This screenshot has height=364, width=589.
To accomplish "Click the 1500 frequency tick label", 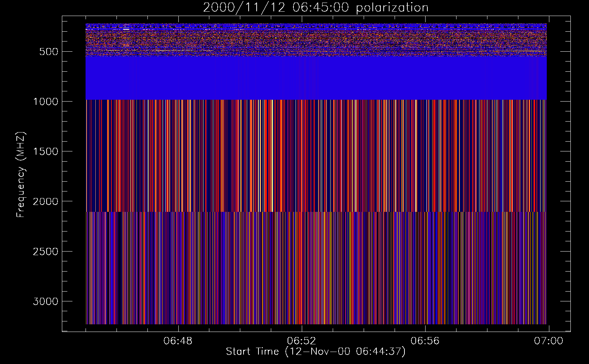I will tap(46, 151).
